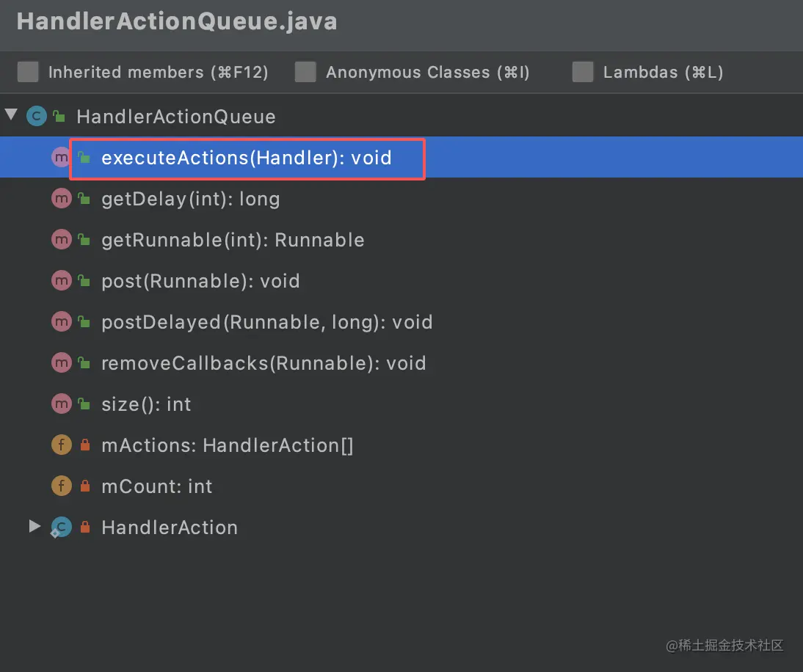Click the field icon beside mCount

coord(61,486)
